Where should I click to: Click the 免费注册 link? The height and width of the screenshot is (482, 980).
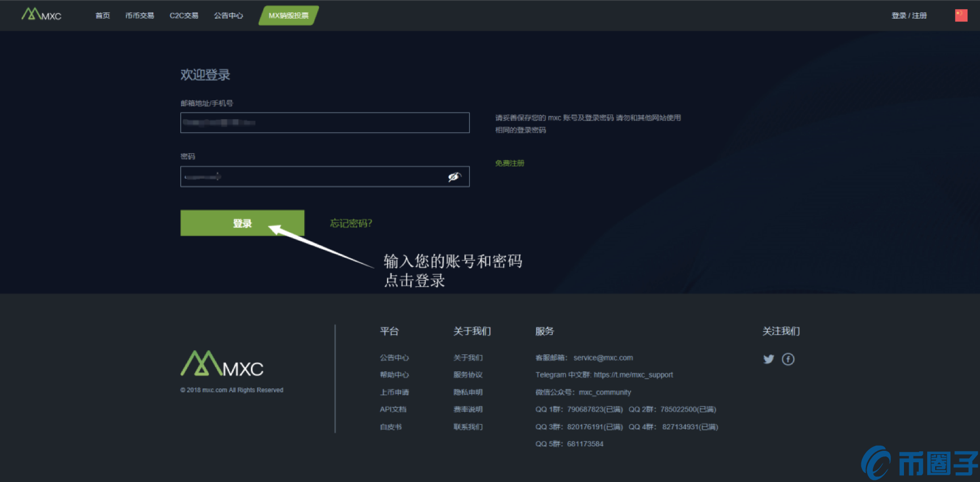point(510,164)
